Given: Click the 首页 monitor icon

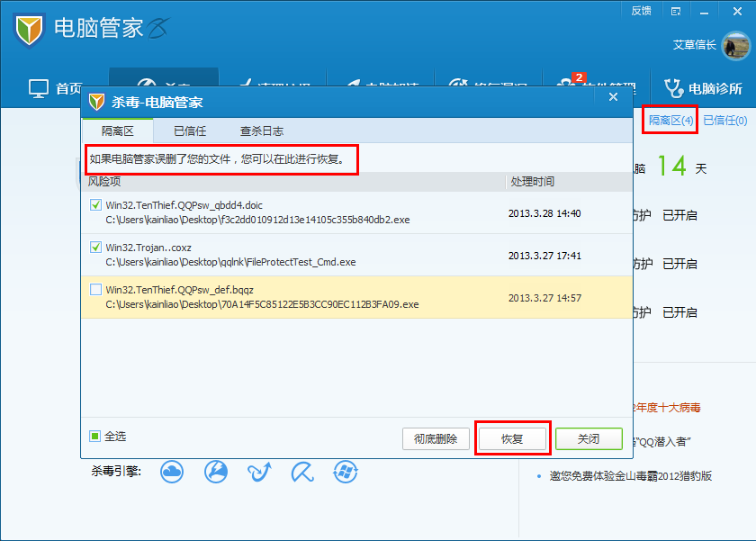Looking at the screenshot, I should point(38,88).
